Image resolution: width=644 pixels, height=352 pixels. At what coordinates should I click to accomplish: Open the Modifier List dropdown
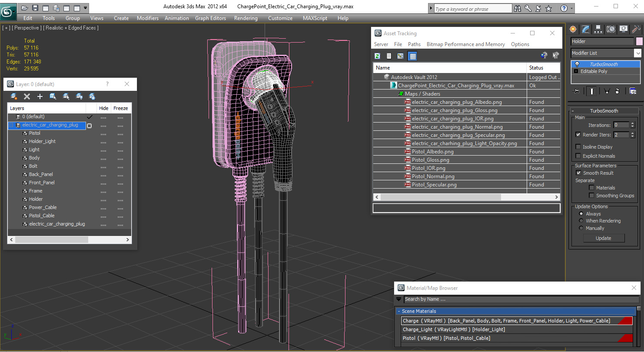click(x=637, y=53)
